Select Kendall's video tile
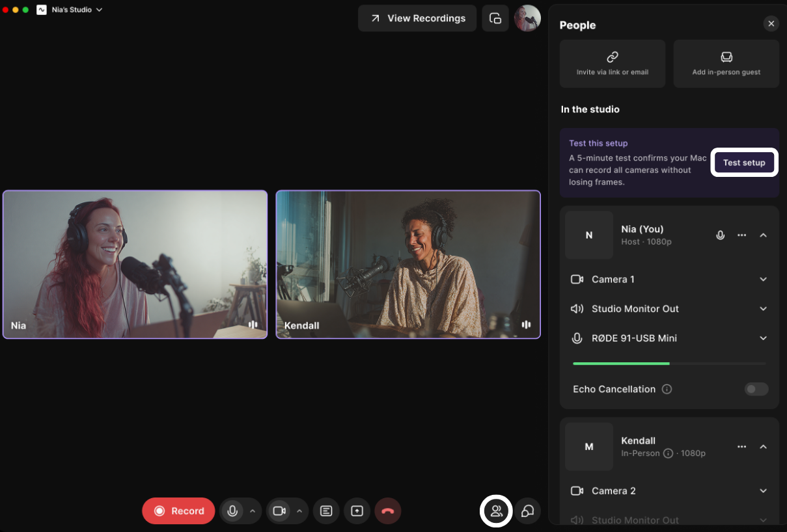 click(408, 265)
